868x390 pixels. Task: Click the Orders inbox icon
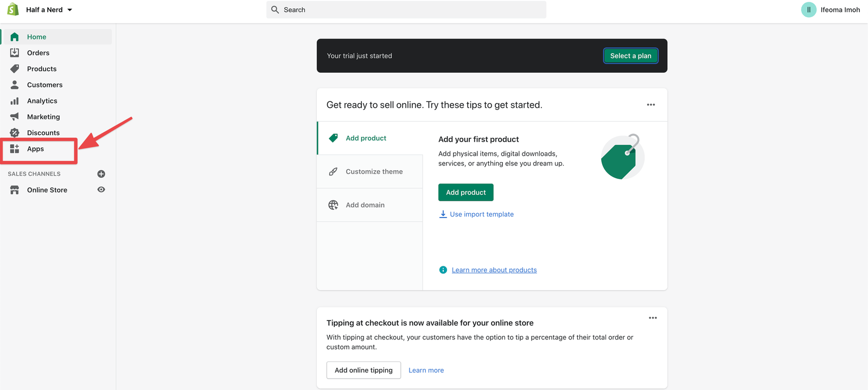(15, 53)
